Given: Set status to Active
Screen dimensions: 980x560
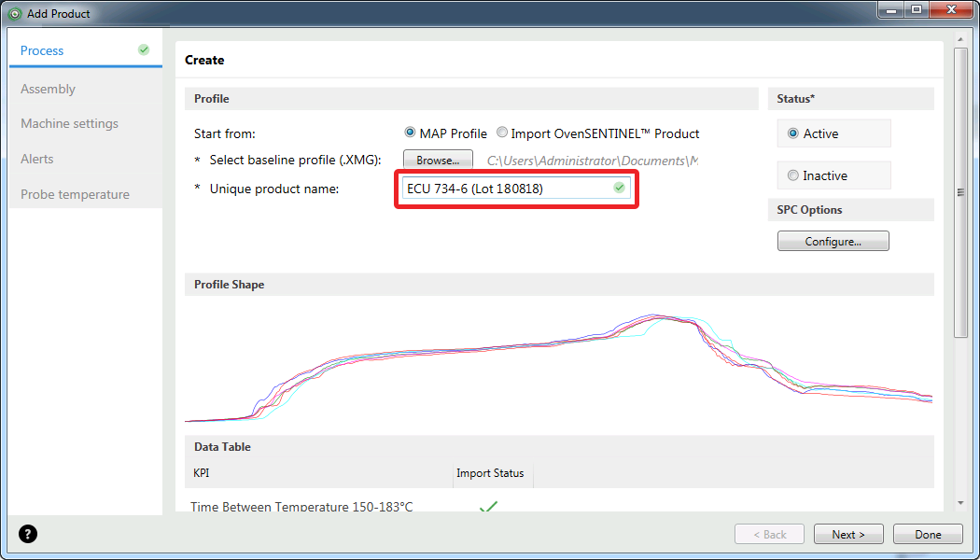Looking at the screenshot, I should click(793, 133).
